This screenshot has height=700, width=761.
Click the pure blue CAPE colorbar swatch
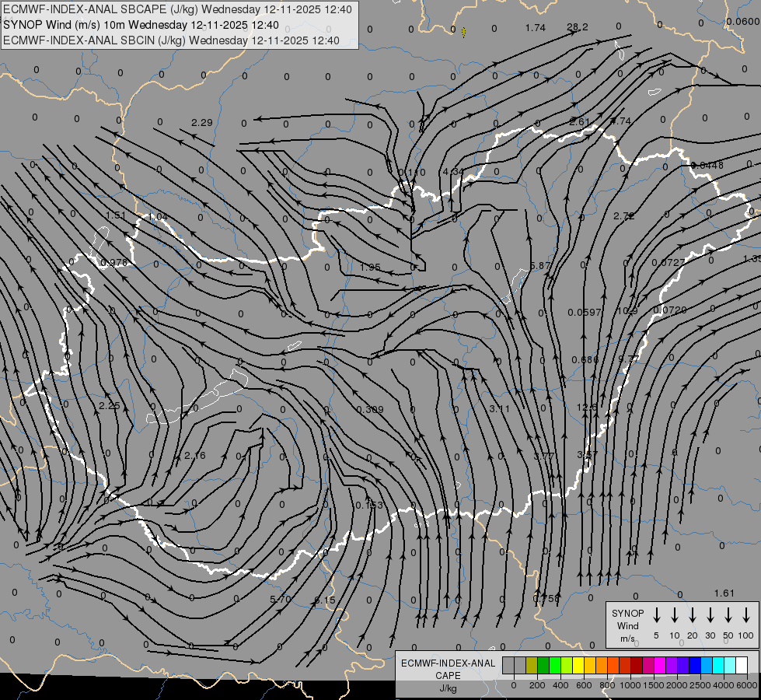(694, 665)
